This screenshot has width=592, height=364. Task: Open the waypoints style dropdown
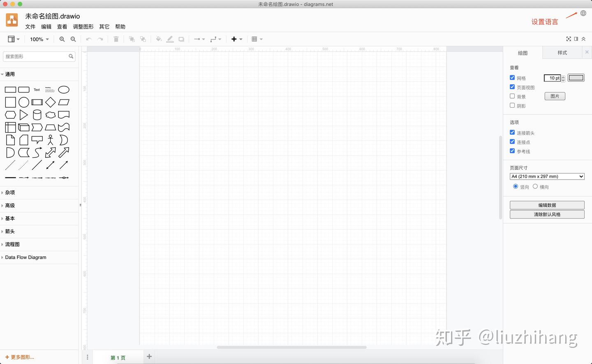click(x=216, y=39)
